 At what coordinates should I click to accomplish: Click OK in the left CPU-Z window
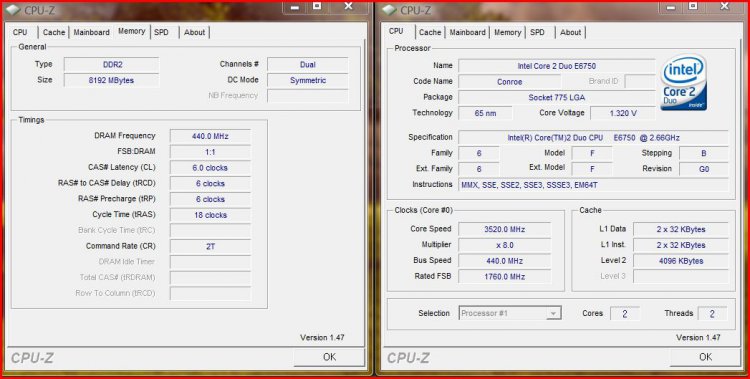(329, 357)
